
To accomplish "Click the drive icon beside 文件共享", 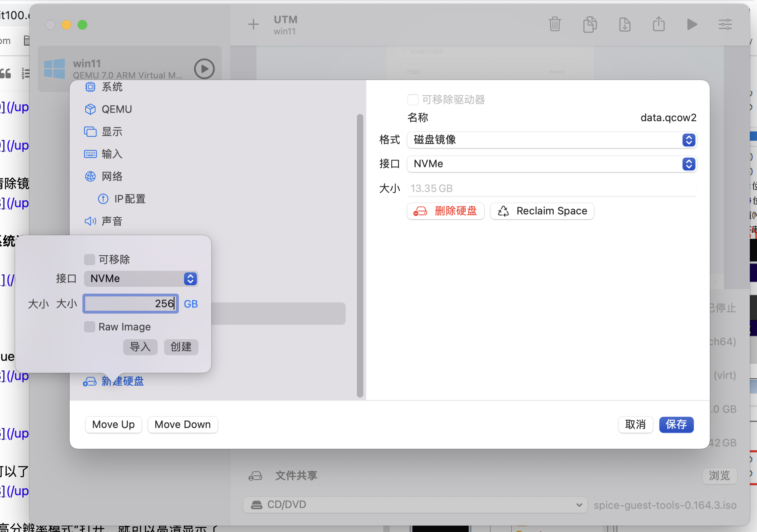I will pyautogui.click(x=255, y=476).
